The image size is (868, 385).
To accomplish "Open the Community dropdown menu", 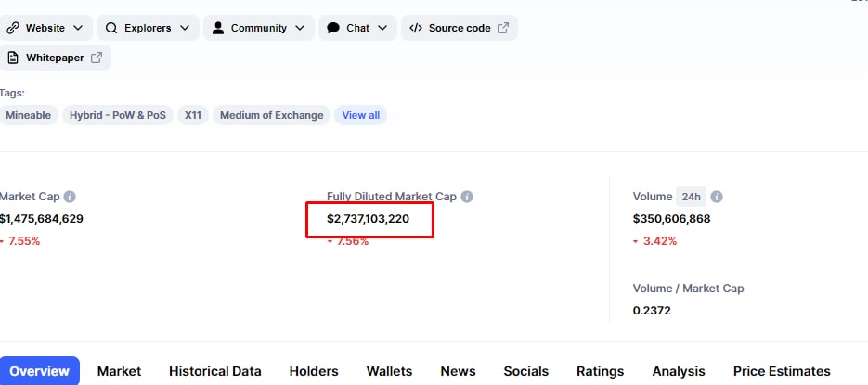I will point(258,28).
